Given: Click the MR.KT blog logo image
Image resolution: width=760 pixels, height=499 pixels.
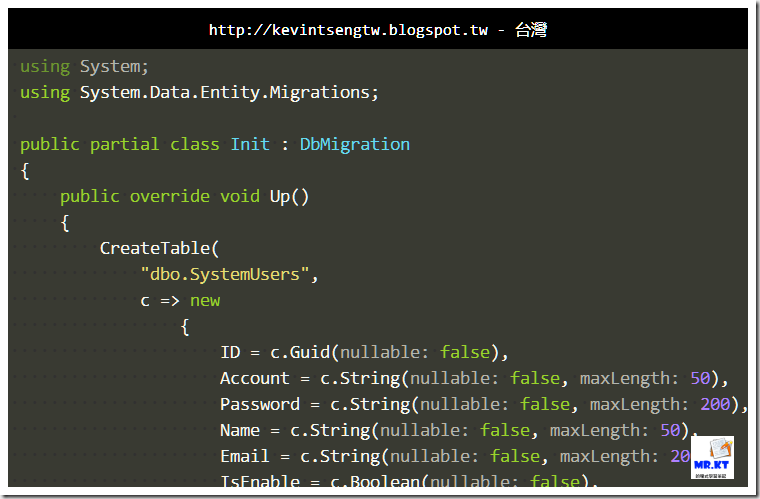Looking at the screenshot, I should [712, 457].
